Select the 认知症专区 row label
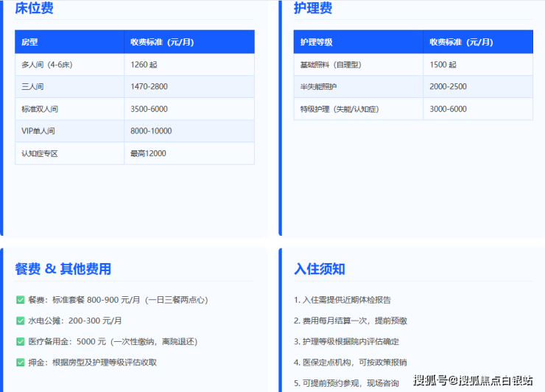545x392 pixels. click(x=69, y=153)
